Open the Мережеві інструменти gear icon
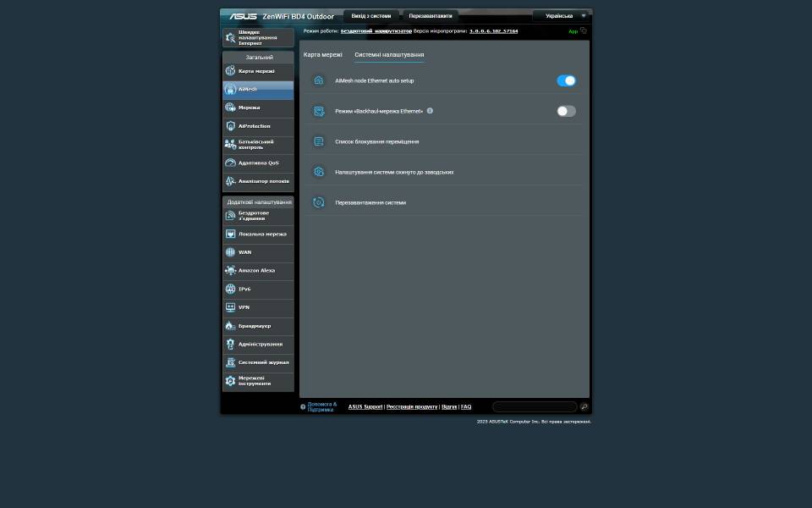812x508 pixels. 230,381
